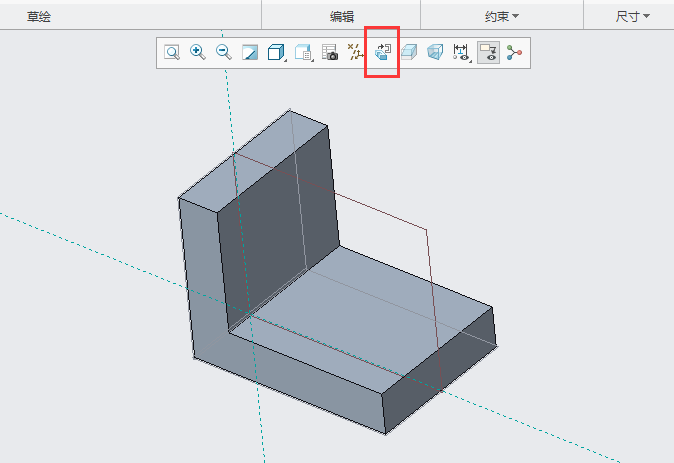
Task: Open the sketcher dimension display filters icon
Action: [462, 52]
